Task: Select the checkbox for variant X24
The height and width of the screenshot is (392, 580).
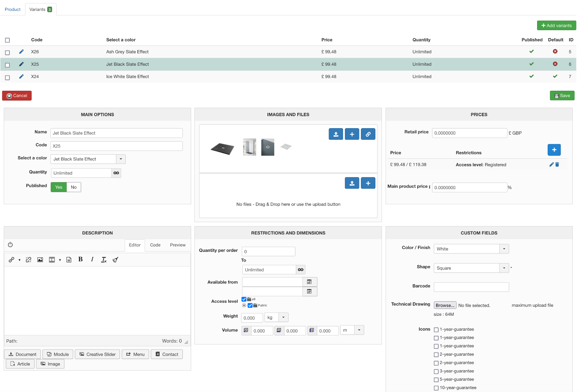Action: [7, 77]
